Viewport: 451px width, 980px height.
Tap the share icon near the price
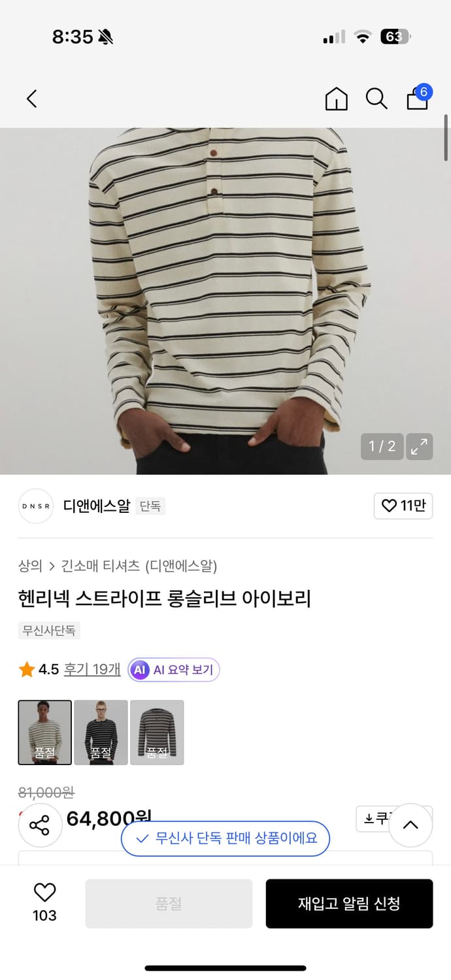pos(40,825)
